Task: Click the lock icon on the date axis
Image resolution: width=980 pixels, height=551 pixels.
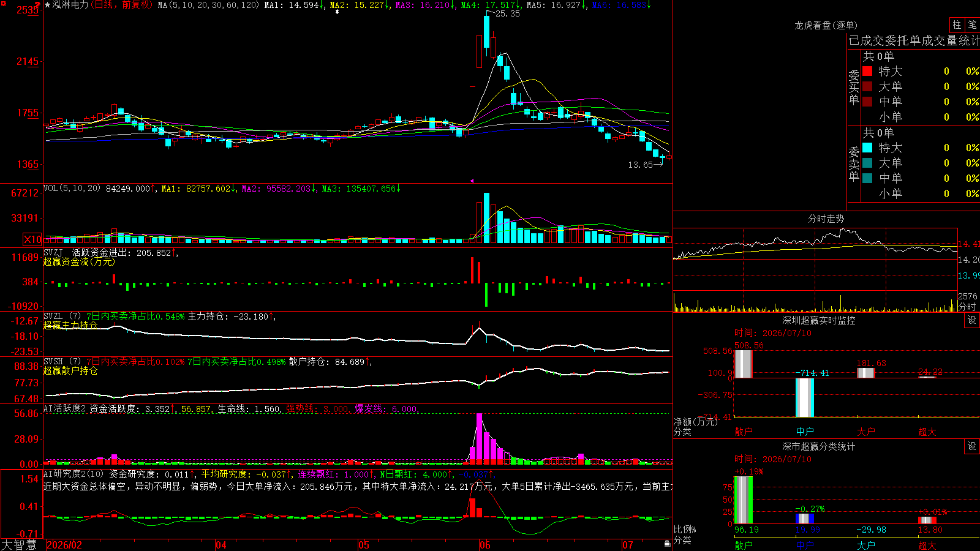Action: tap(667, 543)
